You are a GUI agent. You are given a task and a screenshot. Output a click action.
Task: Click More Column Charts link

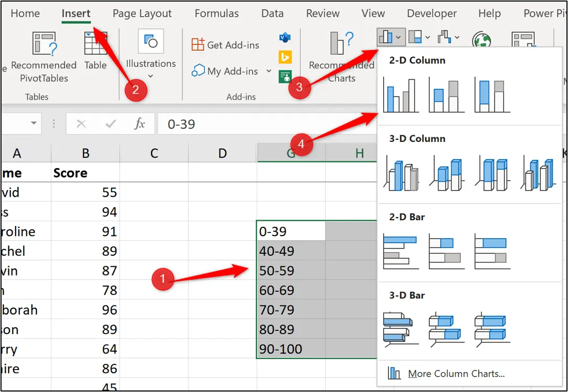pos(456,374)
